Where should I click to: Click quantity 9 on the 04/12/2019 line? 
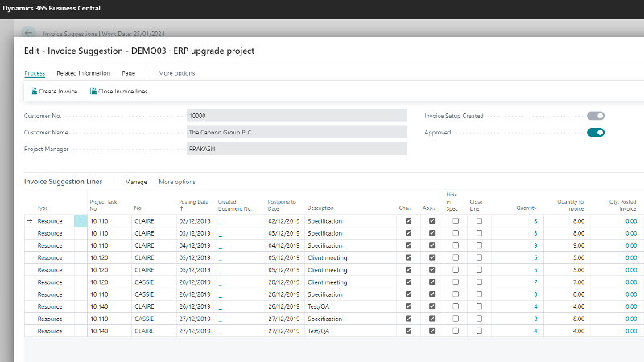tap(535, 245)
